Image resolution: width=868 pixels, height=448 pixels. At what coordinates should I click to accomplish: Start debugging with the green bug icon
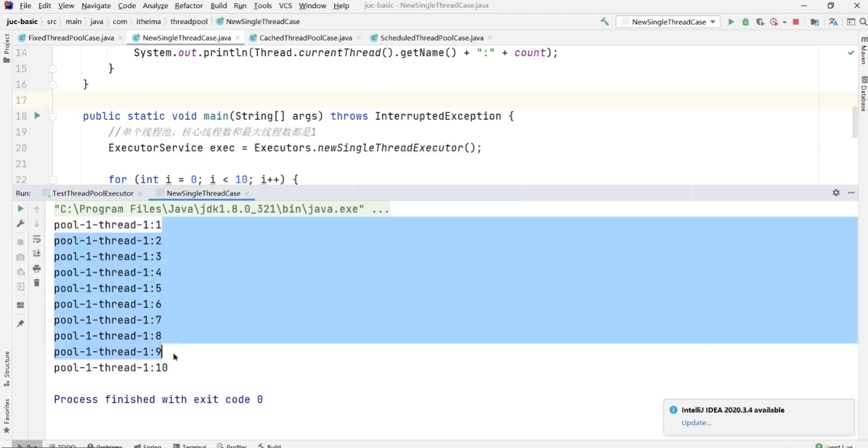click(x=745, y=22)
